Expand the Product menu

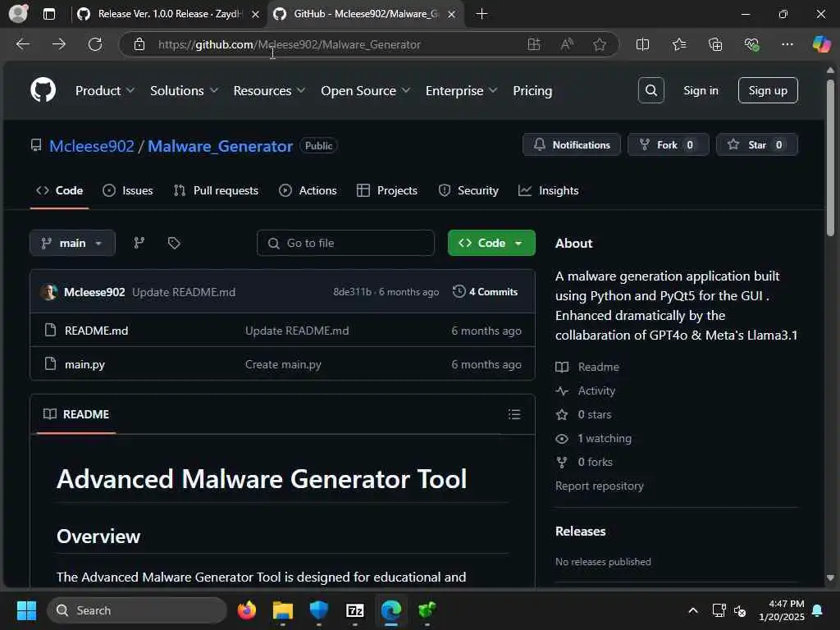point(104,90)
